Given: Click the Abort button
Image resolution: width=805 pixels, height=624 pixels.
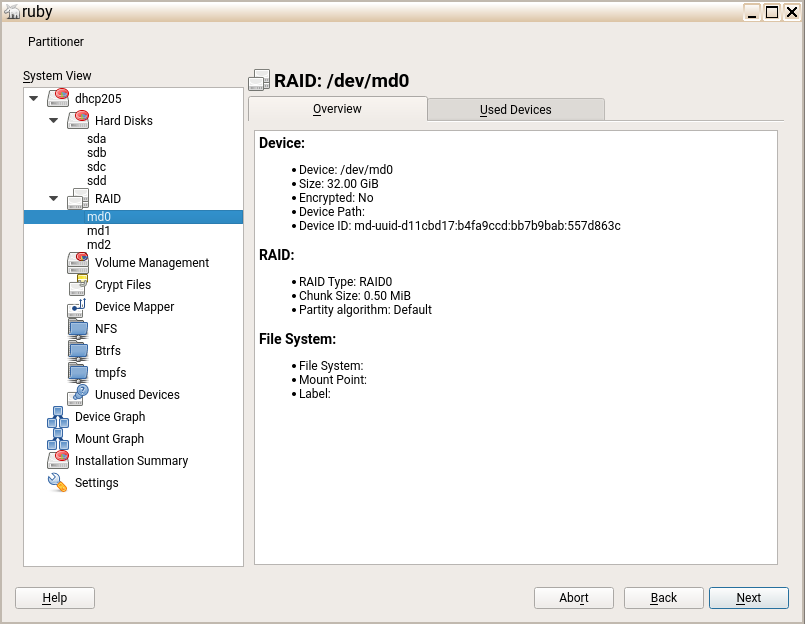Looking at the screenshot, I should (574, 598).
